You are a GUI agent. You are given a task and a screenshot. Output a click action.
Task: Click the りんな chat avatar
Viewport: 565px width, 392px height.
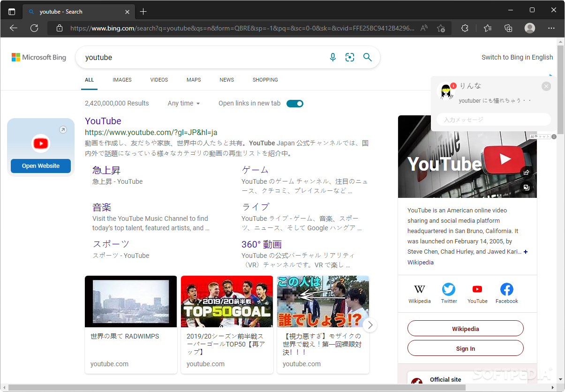pyautogui.click(x=445, y=91)
